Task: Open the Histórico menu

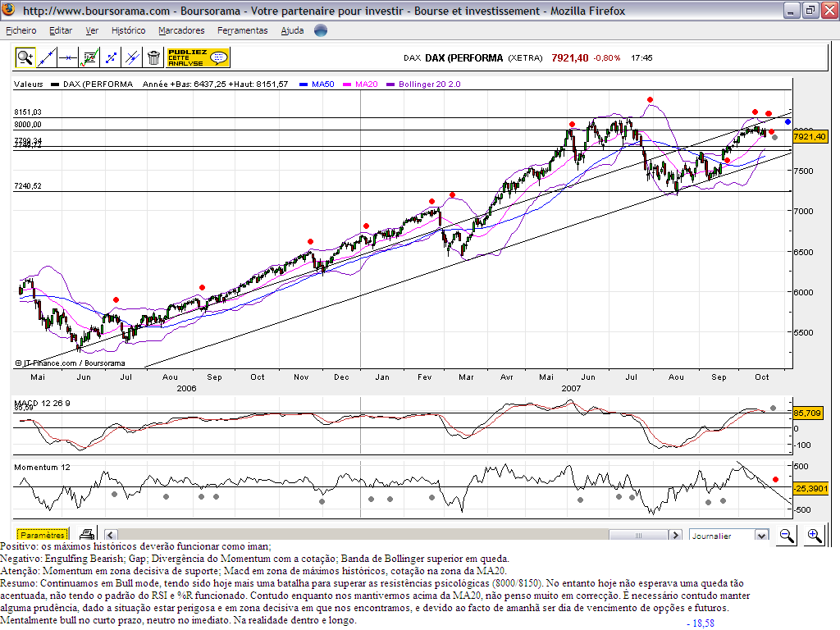Action: [x=128, y=30]
